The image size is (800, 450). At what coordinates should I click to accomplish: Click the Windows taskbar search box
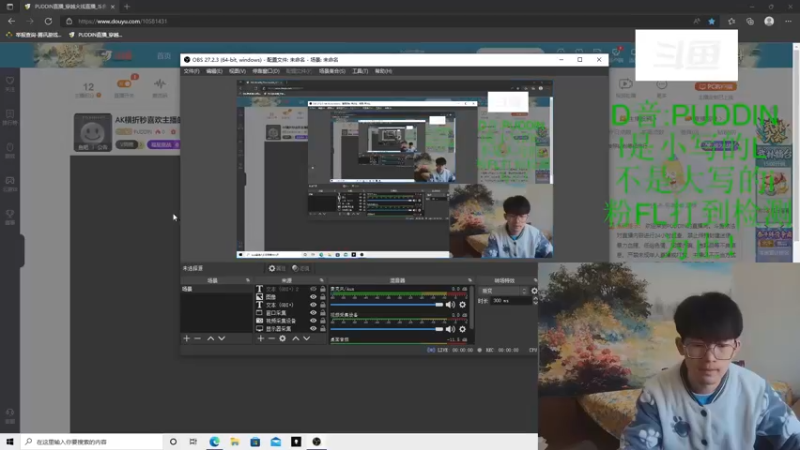tap(91, 442)
